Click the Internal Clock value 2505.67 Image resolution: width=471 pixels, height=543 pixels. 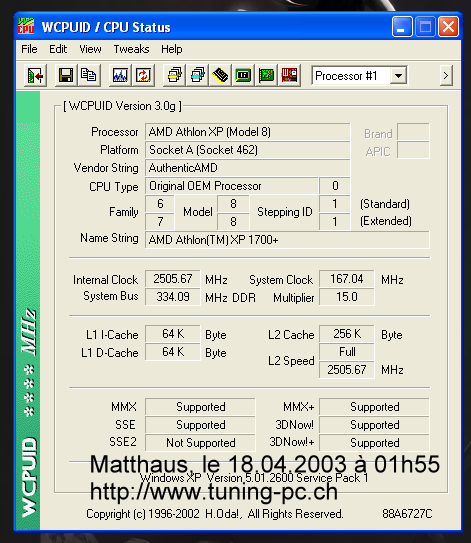172,279
